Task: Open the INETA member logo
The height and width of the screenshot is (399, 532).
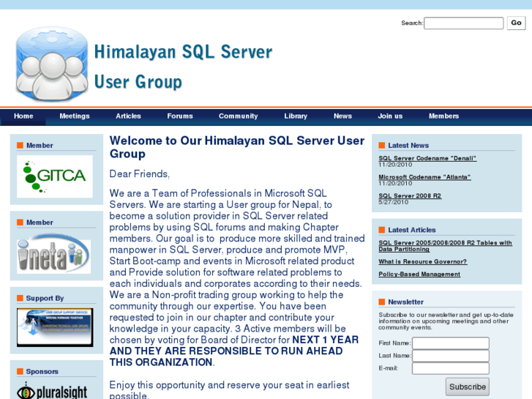Action: [x=54, y=253]
